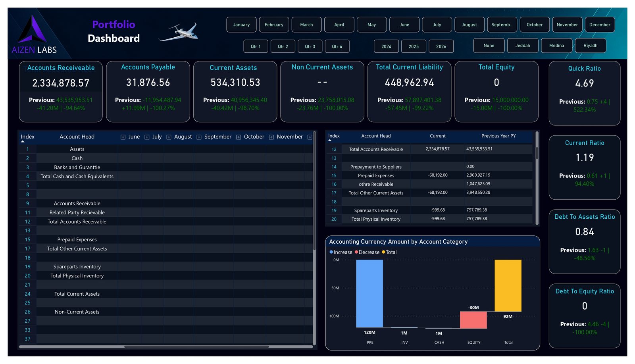Select the Qtr 3 slicer
The width and height of the screenshot is (635, 364).
[x=310, y=46]
